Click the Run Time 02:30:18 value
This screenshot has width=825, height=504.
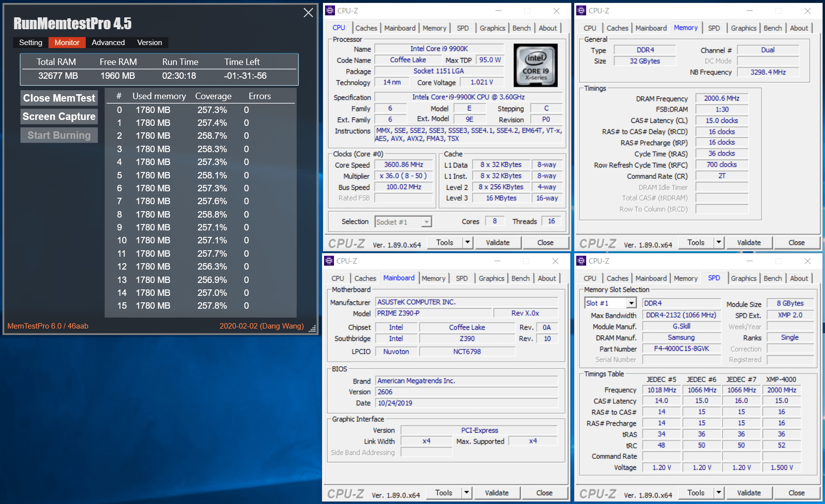coord(179,76)
